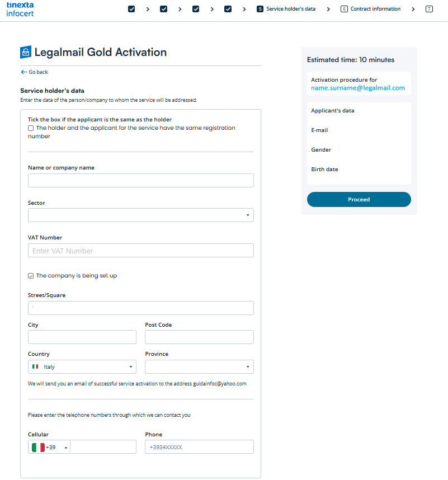Viewport: 448px width, 480px height.
Task: Toggle 'The company is being set up' checkbox
Action: [x=31, y=276]
